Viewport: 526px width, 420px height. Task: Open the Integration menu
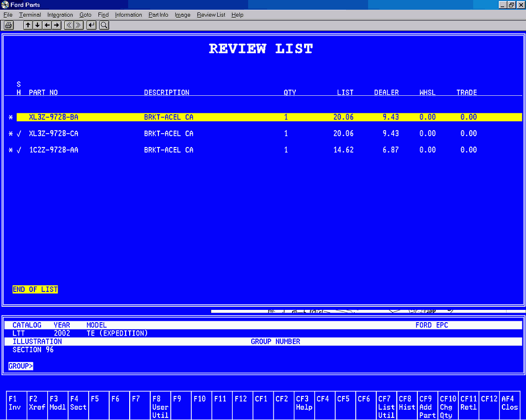(x=60, y=15)
